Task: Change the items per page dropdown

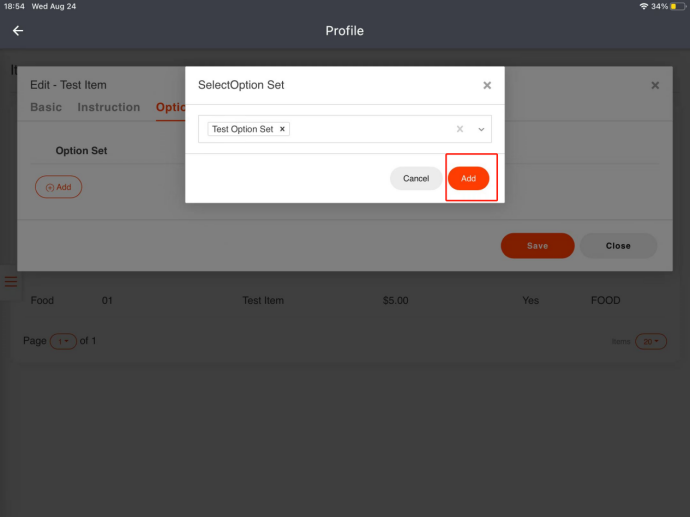Action: click(650, 341)
